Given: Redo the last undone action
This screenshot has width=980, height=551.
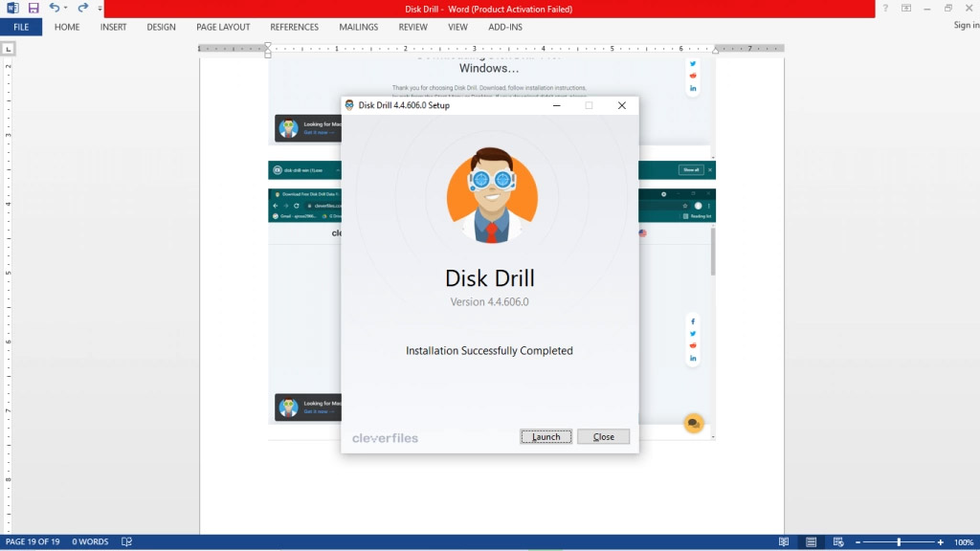Looking at the screenshot, I should click(82, 8).
